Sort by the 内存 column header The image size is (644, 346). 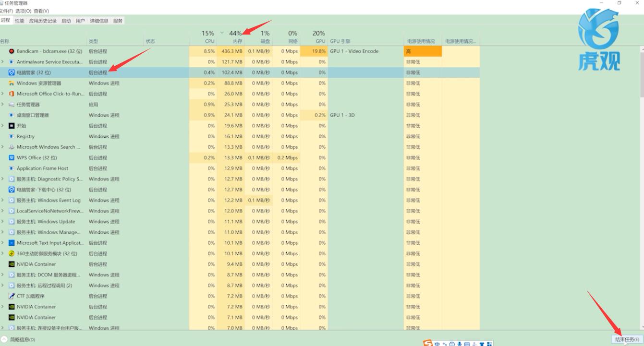click(231, 37)
